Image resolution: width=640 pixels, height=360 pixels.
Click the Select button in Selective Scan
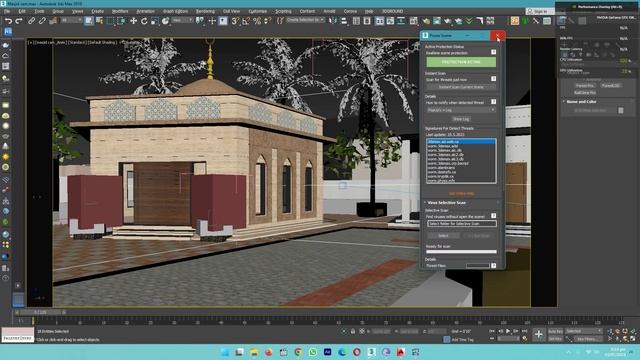[443, 236]
